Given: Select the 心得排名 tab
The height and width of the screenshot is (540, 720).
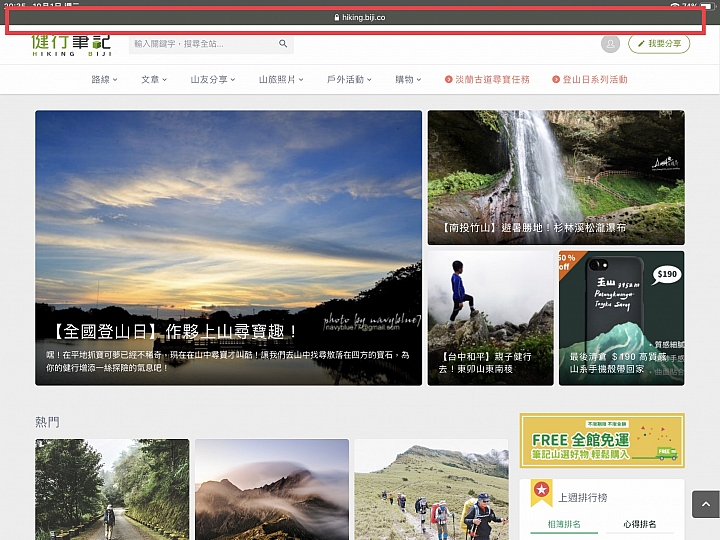Looking at the screenshot, I should pyautogui.click(x=640, y=524).
